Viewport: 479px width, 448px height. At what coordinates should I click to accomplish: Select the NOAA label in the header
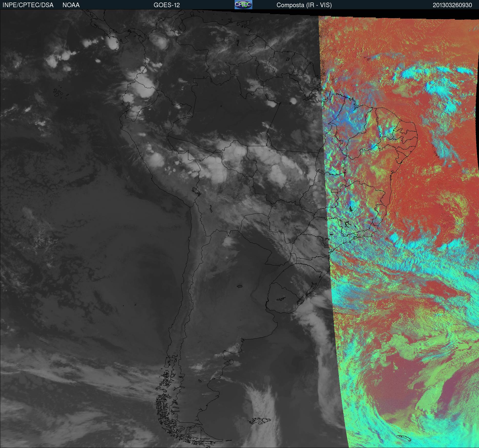tap(71, 5)
